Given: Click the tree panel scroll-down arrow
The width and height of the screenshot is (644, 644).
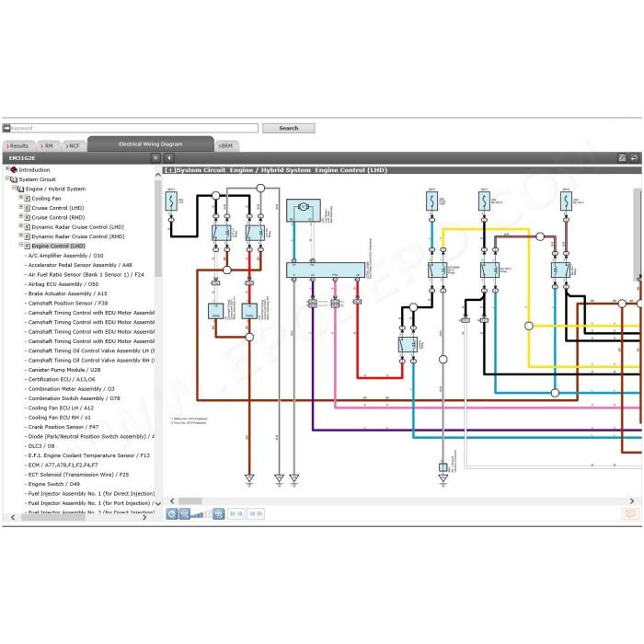Looking at the screenshot, I should [x=158, y=503].
